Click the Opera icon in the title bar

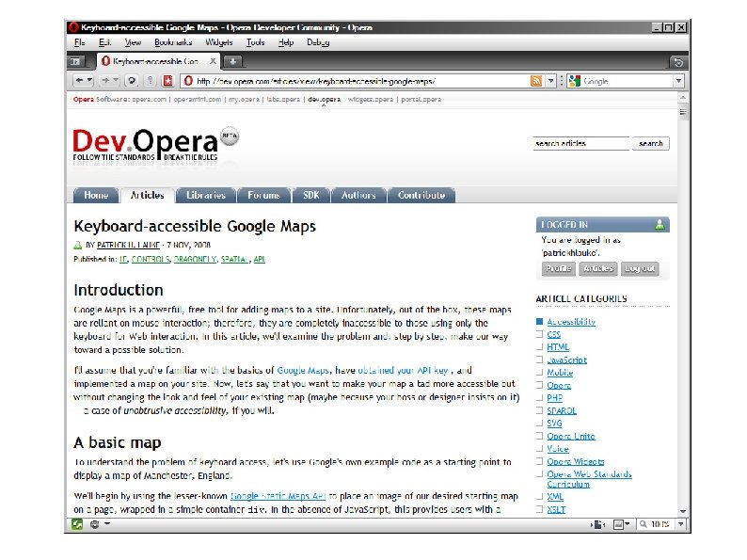[x=73, y=27]
